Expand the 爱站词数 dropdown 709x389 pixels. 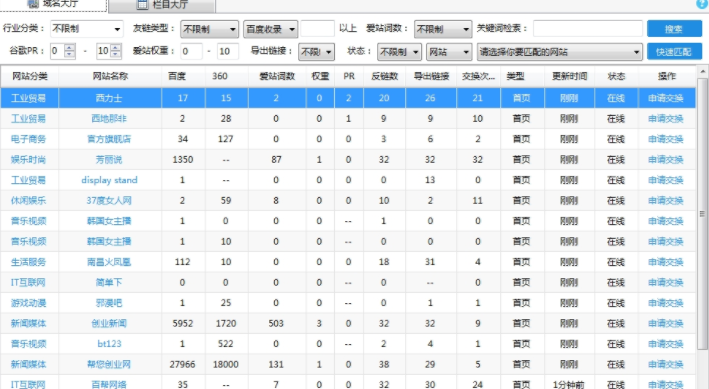443,29
